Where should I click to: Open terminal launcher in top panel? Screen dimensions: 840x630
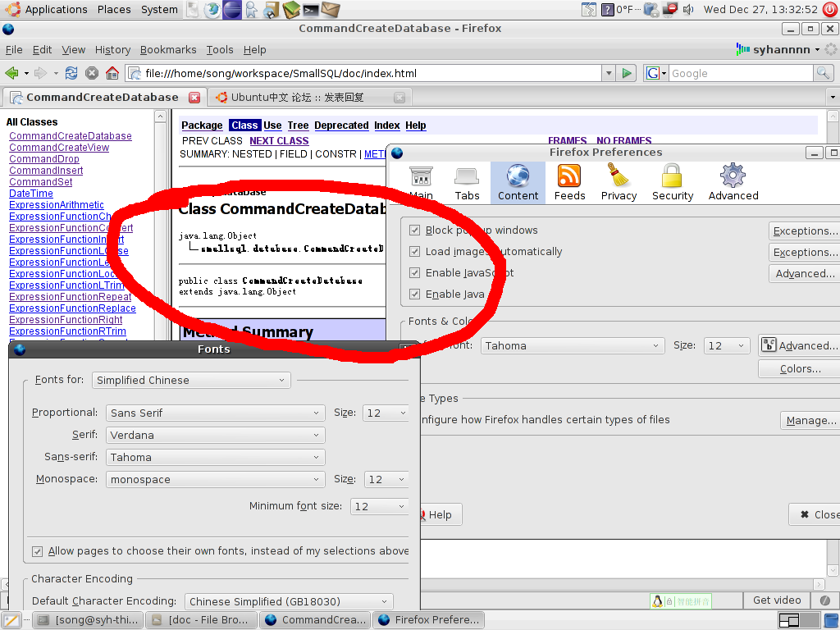point(311,10)
